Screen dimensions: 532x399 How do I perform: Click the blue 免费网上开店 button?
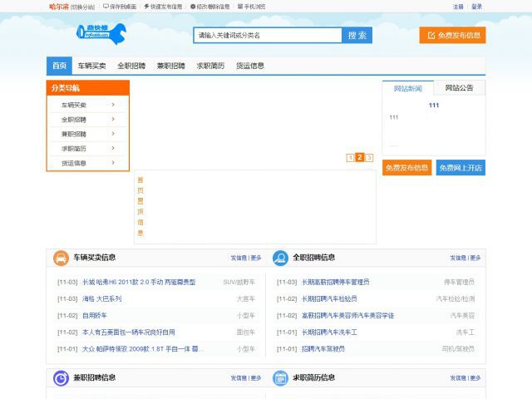tap(461, 167)
